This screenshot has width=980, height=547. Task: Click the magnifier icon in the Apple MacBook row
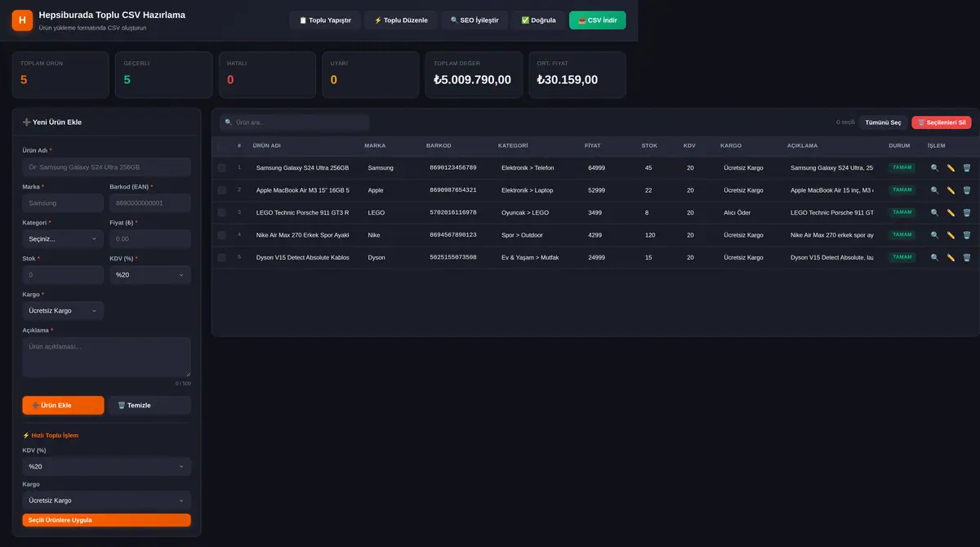pos(935,190)
